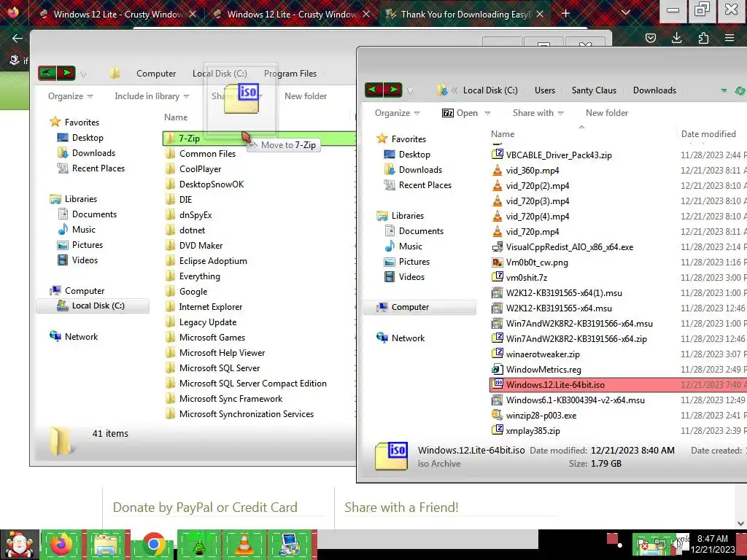Open Music library in Downloads window
Image resolution: width=747 pixels, height=560 pixels.
[x=403, y=246]
